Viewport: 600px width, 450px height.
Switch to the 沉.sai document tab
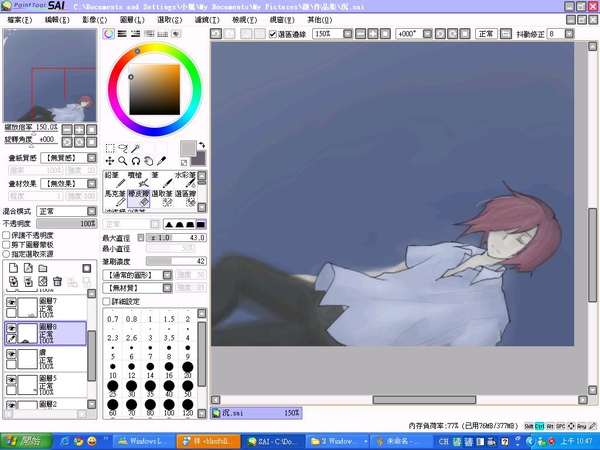[256, 413]
